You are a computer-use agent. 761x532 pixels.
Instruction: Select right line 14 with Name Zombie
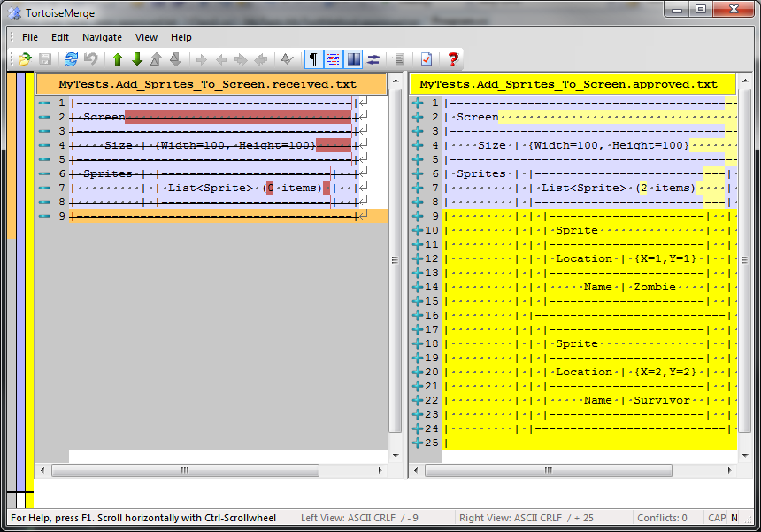pyautogui.click(x=589, y=287)
